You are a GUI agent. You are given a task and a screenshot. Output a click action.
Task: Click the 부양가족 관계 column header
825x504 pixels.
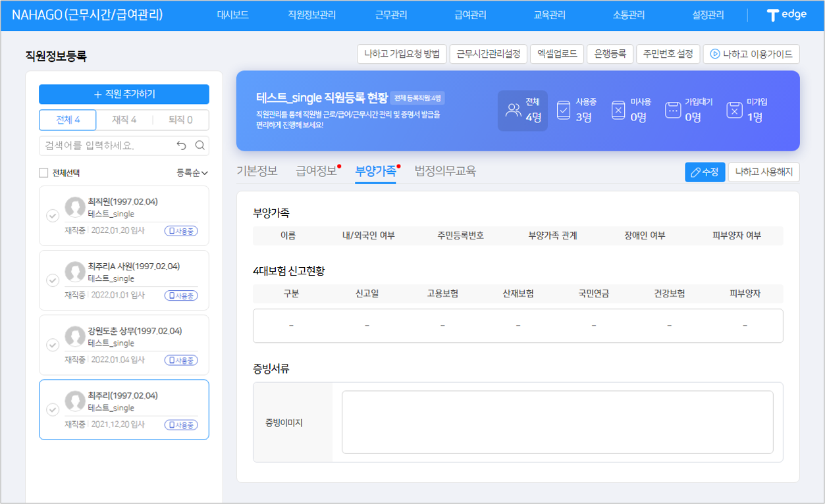[x=552, y=236]
